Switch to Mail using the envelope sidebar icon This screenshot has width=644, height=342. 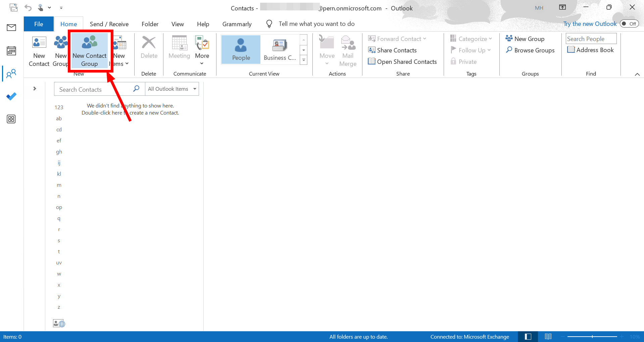tap(11, 28)
